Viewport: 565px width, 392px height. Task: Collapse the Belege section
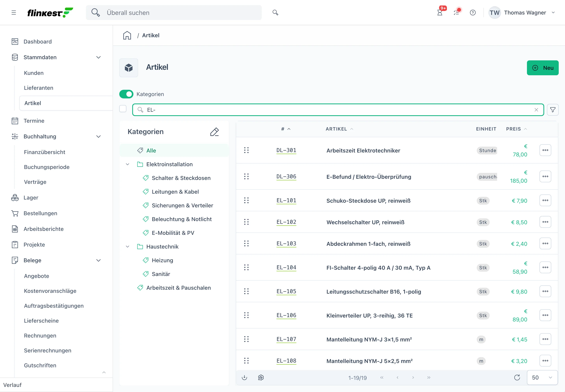click(98, 260)
